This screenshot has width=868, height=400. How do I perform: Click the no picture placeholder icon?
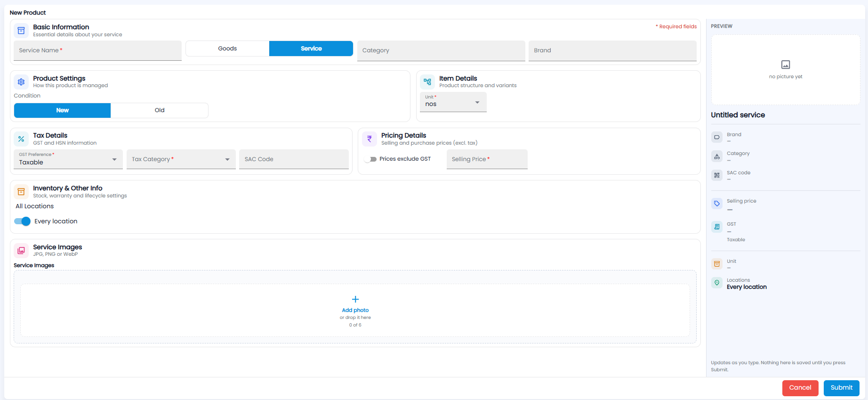click(x=786, y=65)
